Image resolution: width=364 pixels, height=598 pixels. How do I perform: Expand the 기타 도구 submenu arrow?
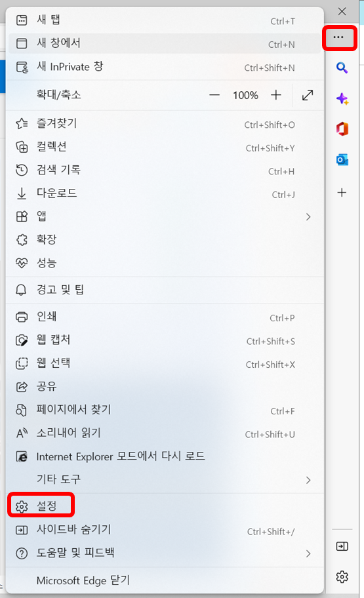[308, 480]
